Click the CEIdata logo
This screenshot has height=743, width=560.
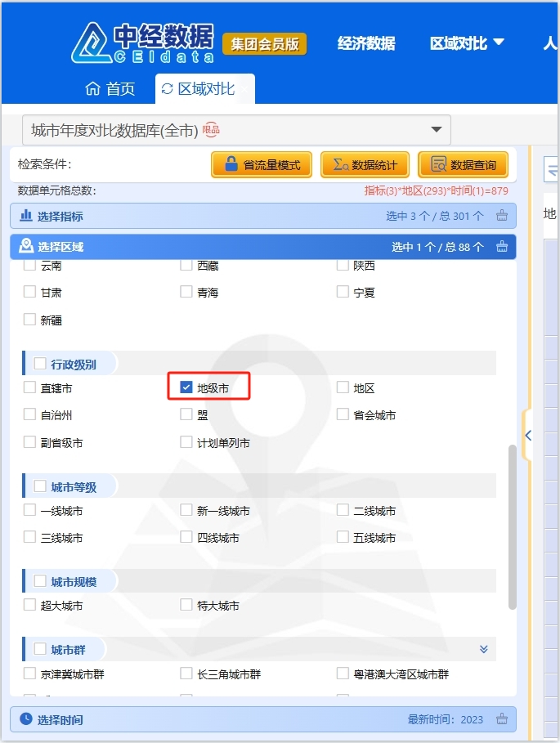pyautogui.click(x=142, y=43)
